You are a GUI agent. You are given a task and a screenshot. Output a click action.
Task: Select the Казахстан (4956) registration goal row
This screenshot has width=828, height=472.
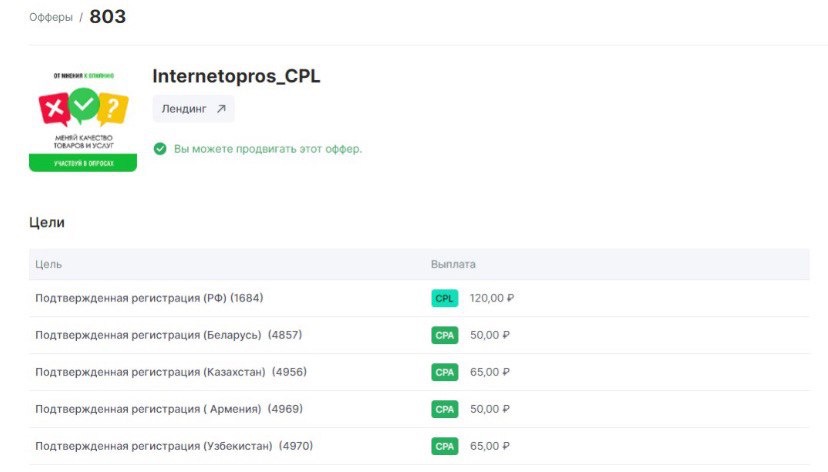coord(419,372)
